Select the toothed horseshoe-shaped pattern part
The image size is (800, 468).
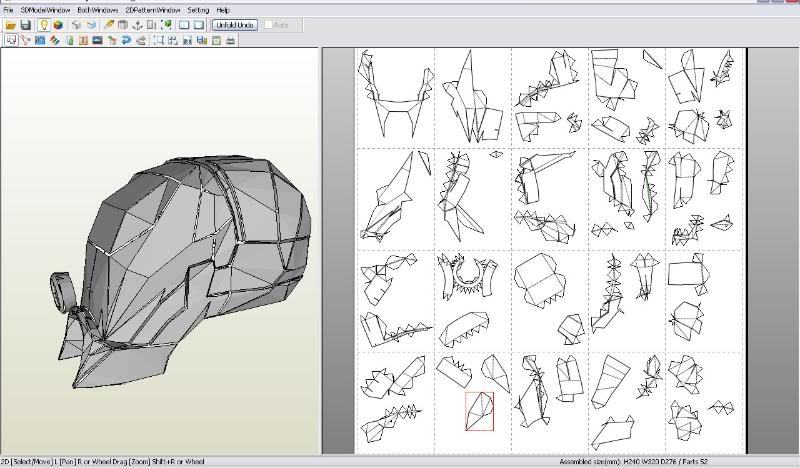pos(467,277)
